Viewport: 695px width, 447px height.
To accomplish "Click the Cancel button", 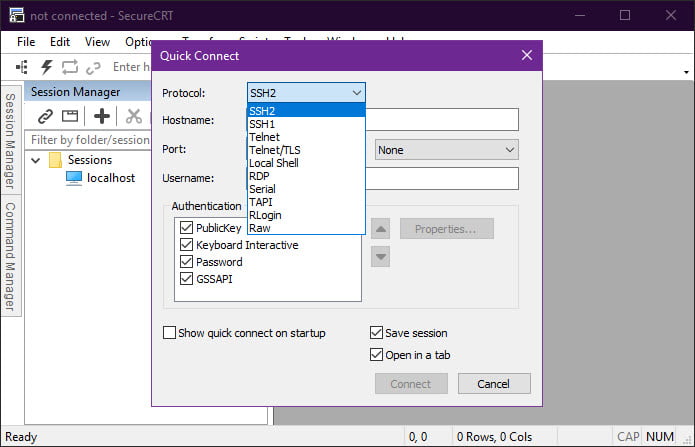I will (494, 384).
